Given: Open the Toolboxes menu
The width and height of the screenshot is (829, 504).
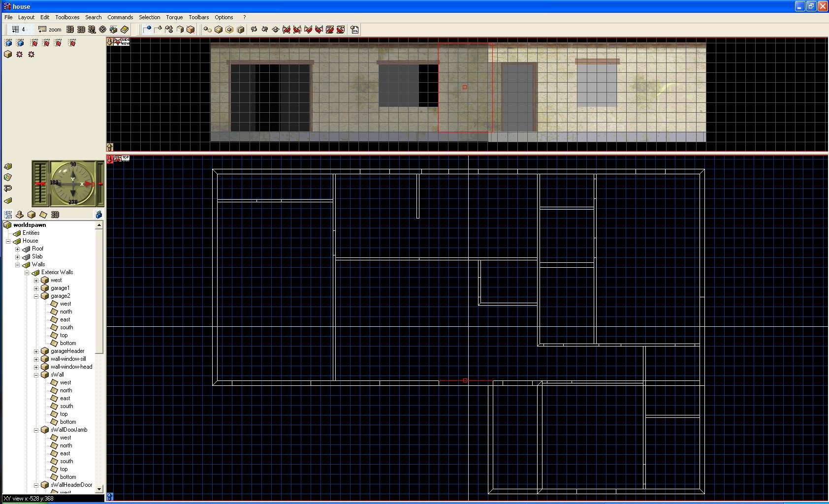Looking at the screenshot, I should [67, 17].
